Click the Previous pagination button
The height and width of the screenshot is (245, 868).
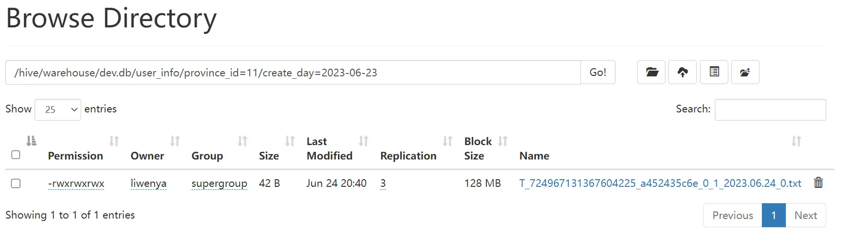point(733,215)
